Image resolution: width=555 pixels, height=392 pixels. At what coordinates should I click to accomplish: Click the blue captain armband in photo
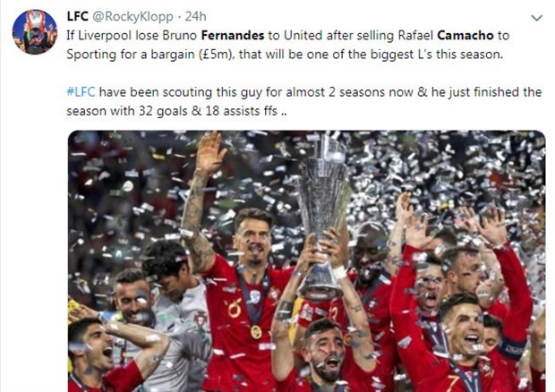click(x=514, y=349)
